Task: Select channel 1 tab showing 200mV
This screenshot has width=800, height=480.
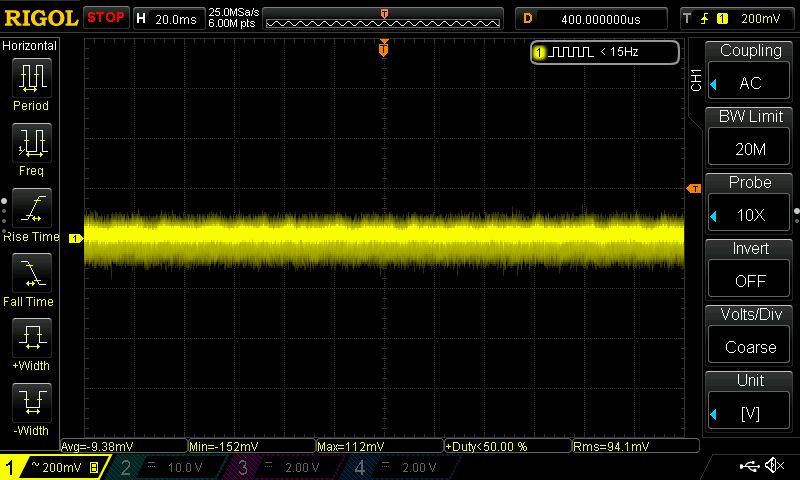Action: pos(55,467)
